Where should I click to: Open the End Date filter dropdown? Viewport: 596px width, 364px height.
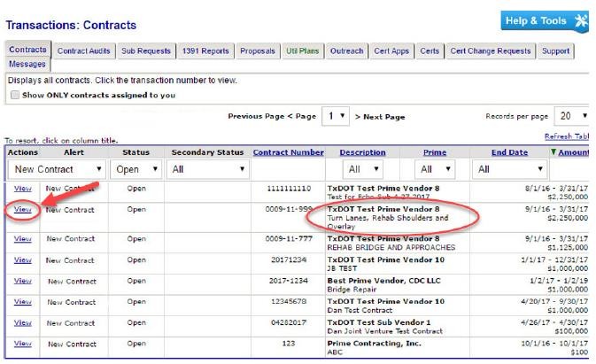click(x=510, y=168)
